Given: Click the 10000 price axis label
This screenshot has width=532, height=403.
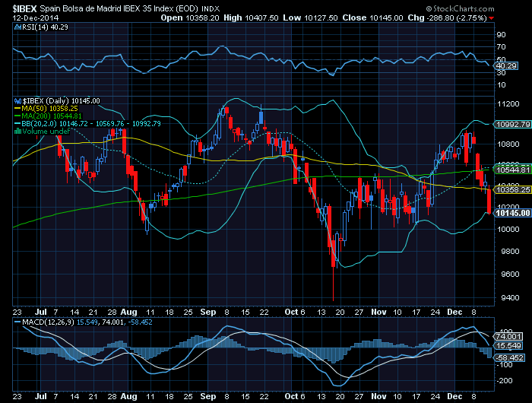Looking at the screenshot, I should tap(508, 230).
